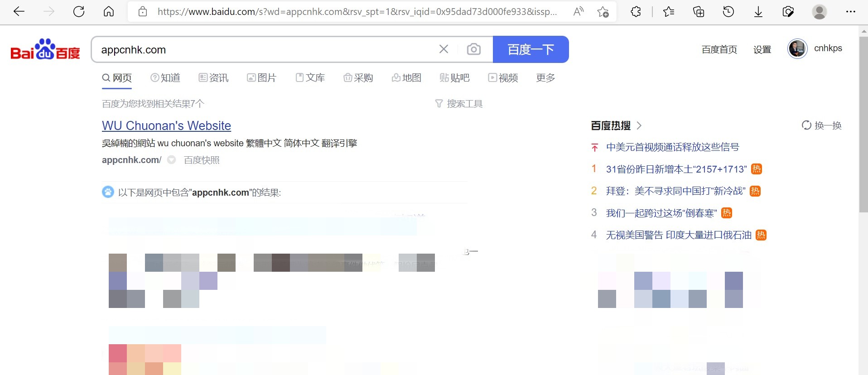Switch to the 文库 tab
The height and width of the screenshot is (375, 868).
[x=310, y=78]
